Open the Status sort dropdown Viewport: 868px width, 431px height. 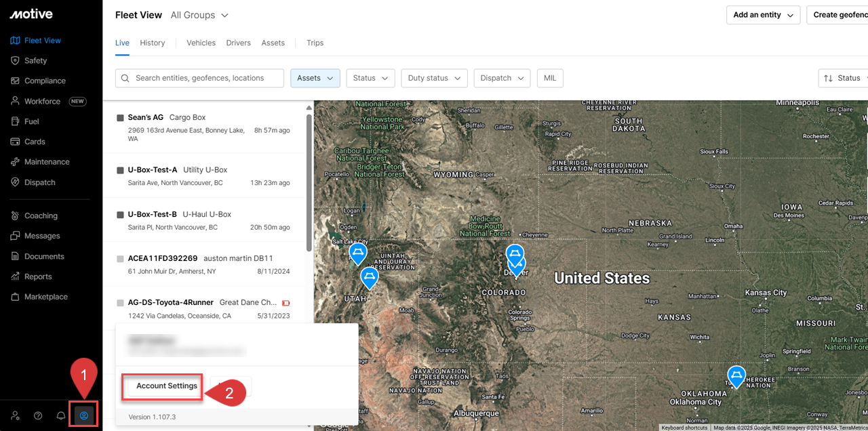coord(844,78)
